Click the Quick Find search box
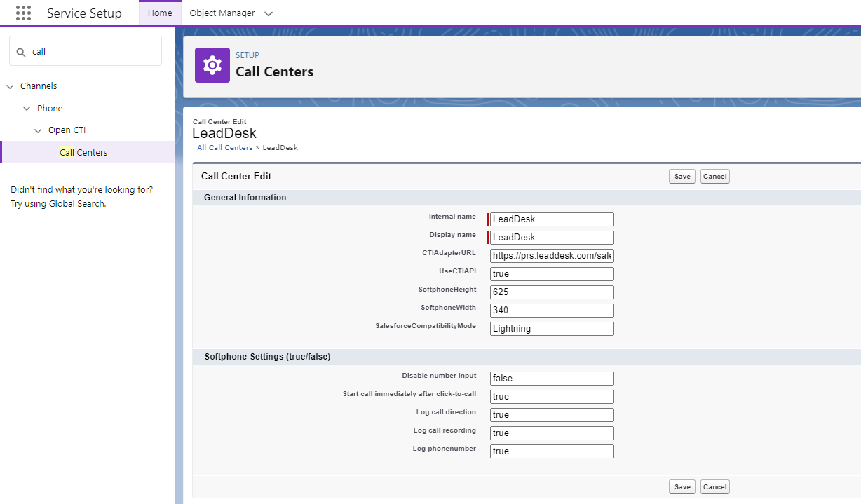Image resolution: width=861 pixels, height=504 pixels. click(86, 51)
